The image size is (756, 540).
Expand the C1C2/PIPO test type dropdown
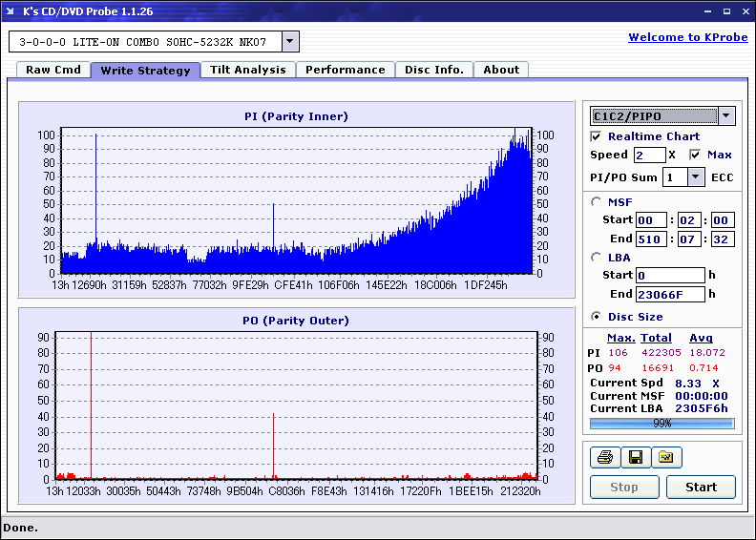click(x=726, y=115)
